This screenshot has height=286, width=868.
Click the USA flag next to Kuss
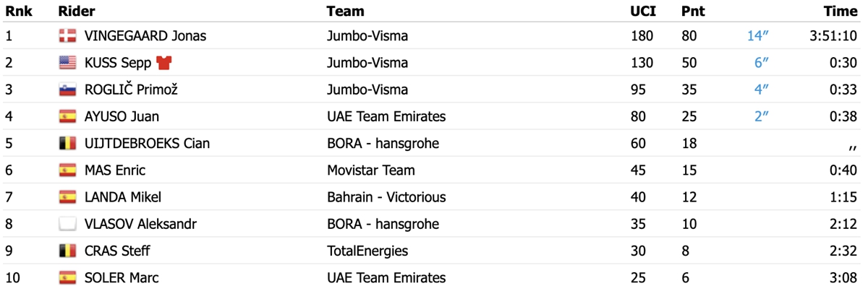pyautogui.click(x=67, y=63)
